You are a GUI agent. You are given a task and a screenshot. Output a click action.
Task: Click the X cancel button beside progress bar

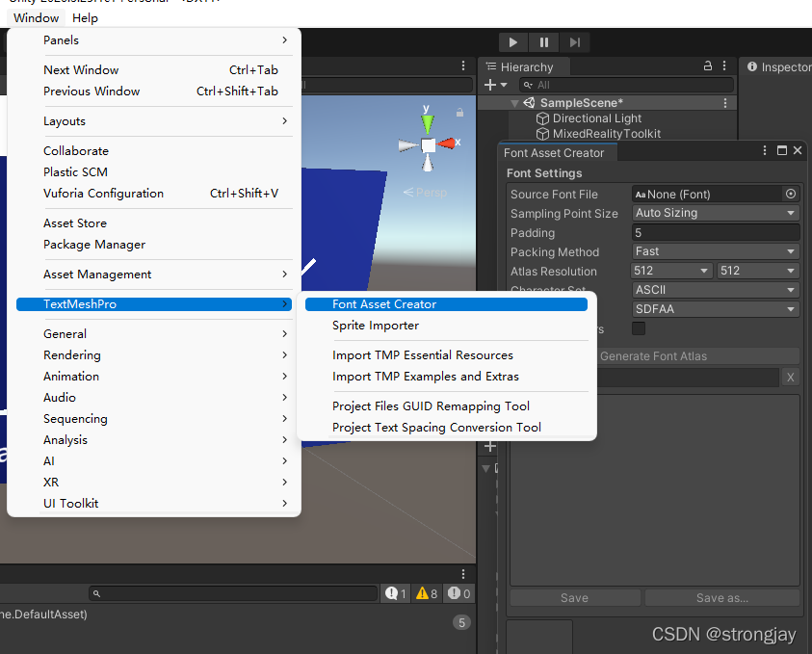point(790,377)
